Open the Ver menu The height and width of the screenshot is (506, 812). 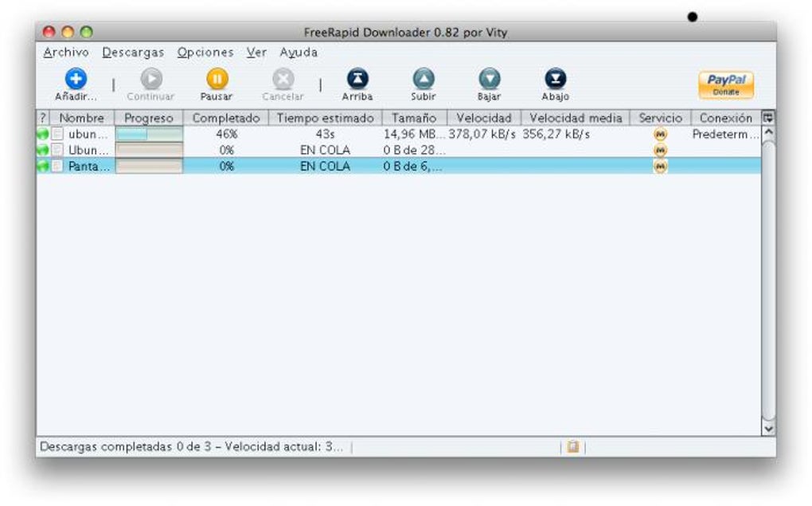coord(256,53)
